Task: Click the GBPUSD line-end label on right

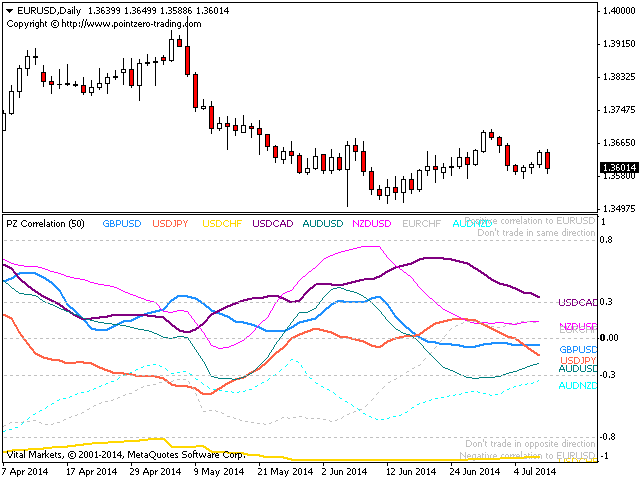Action: 577,349
